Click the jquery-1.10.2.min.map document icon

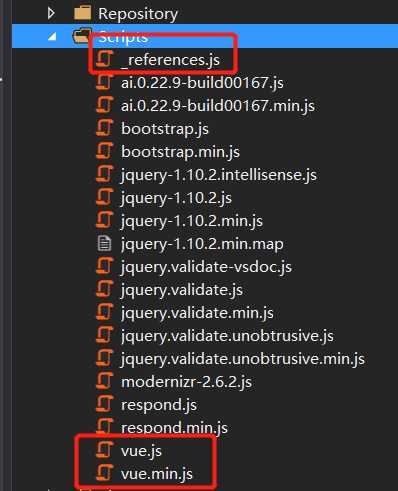point(104,243)
